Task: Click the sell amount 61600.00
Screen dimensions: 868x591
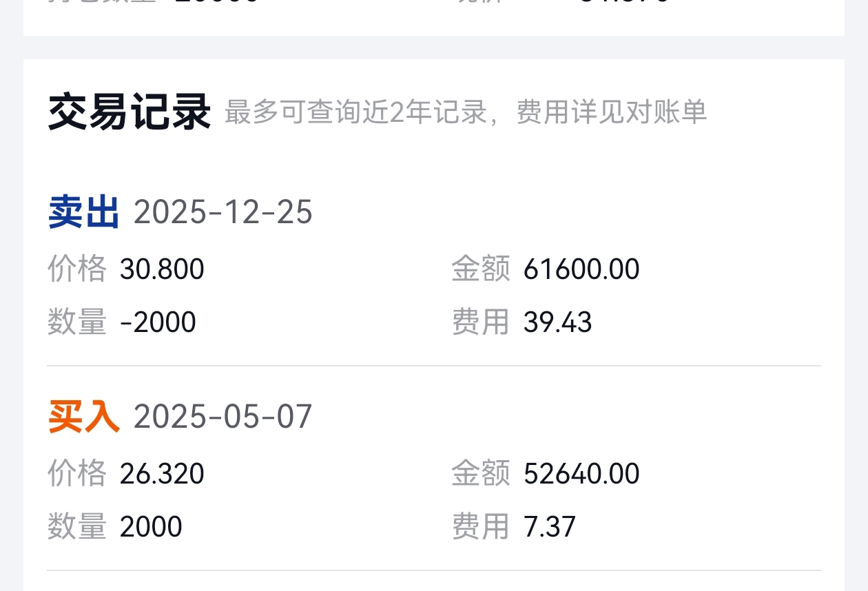Action: pos(581,269)
